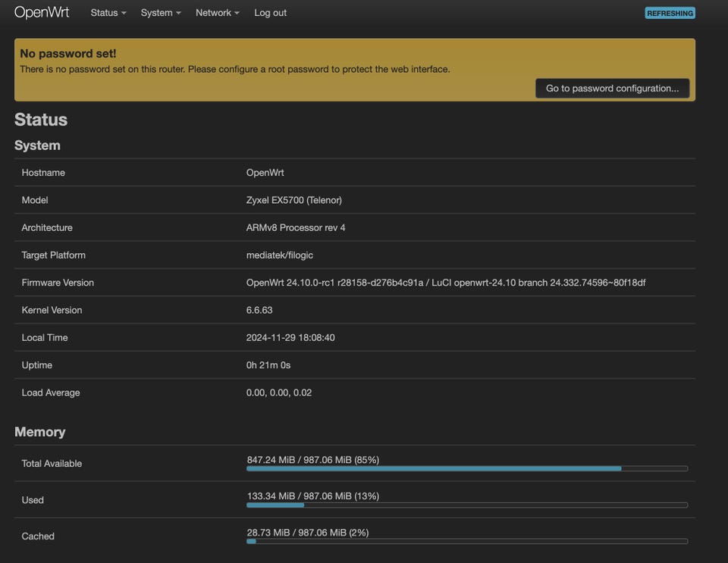Click the Cached memory progress bar
Viewport: 728px width, 563px height.
467,541
